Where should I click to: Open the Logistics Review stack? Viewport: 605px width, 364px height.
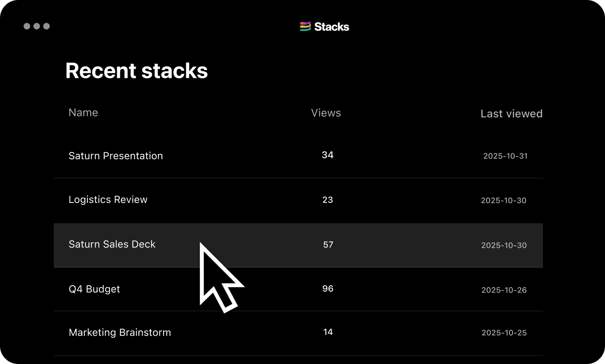pyautogui.click(x=108, y=199)
